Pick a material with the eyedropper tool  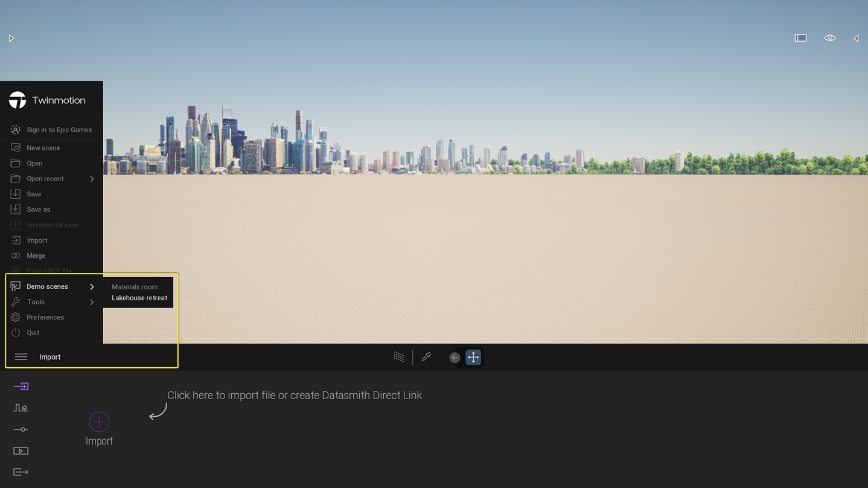[427, 356]
